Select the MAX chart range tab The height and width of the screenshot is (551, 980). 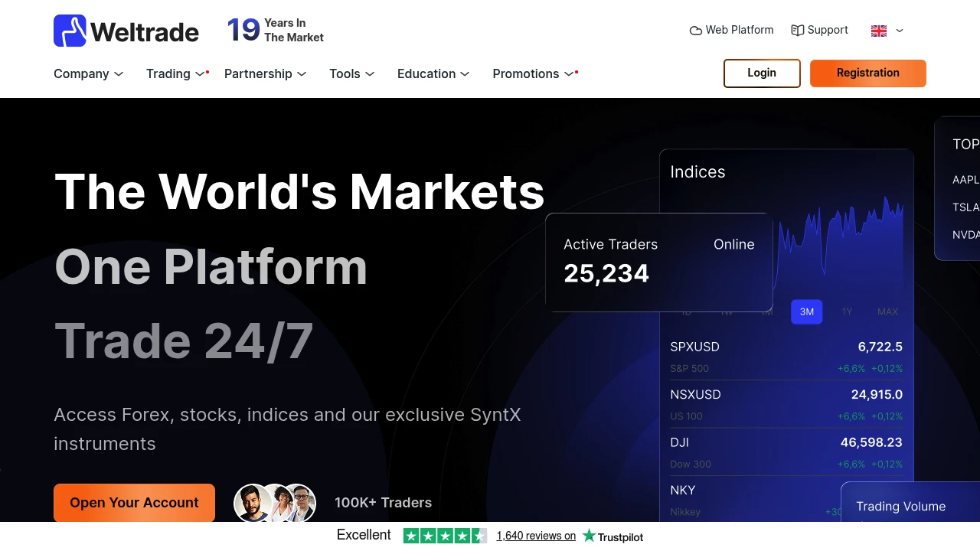[888, 312]
